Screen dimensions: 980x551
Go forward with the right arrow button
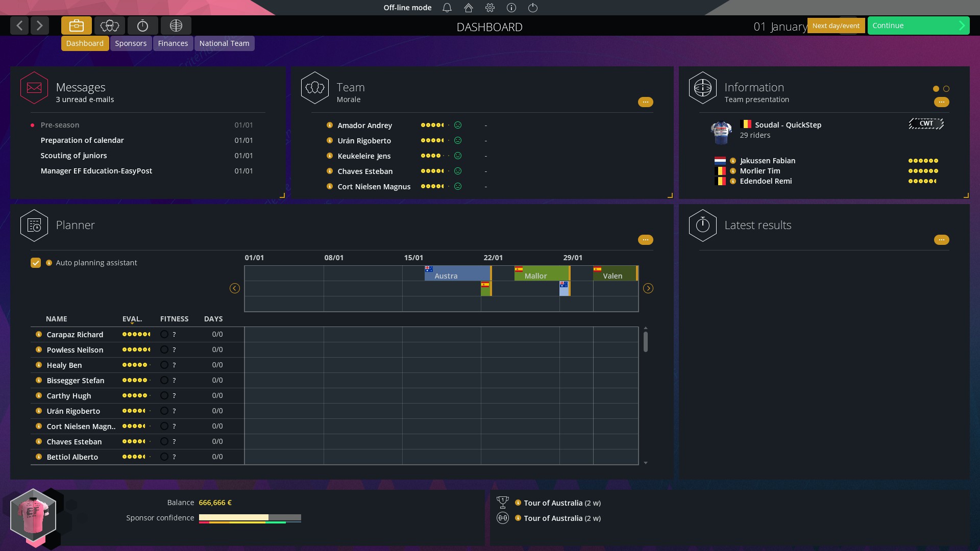[40, 26]
